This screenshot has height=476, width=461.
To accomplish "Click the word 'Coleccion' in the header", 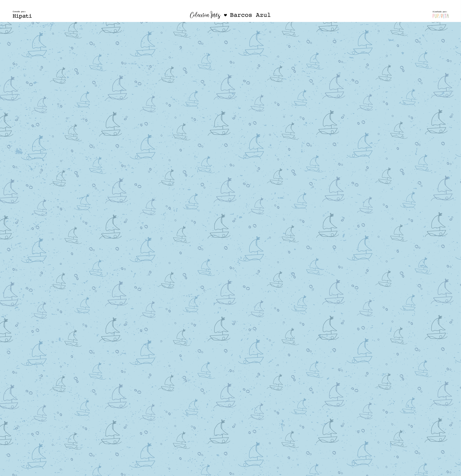I will (199, 15).
